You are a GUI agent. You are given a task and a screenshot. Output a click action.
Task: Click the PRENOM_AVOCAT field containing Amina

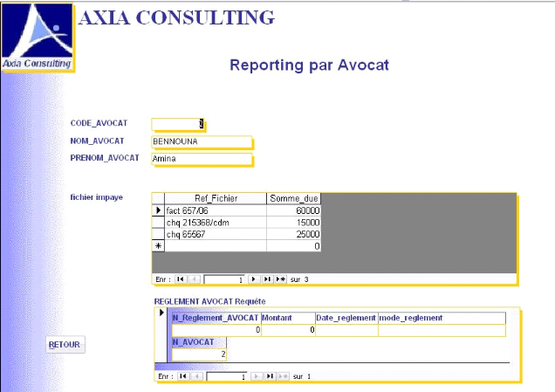pos(202,159)
